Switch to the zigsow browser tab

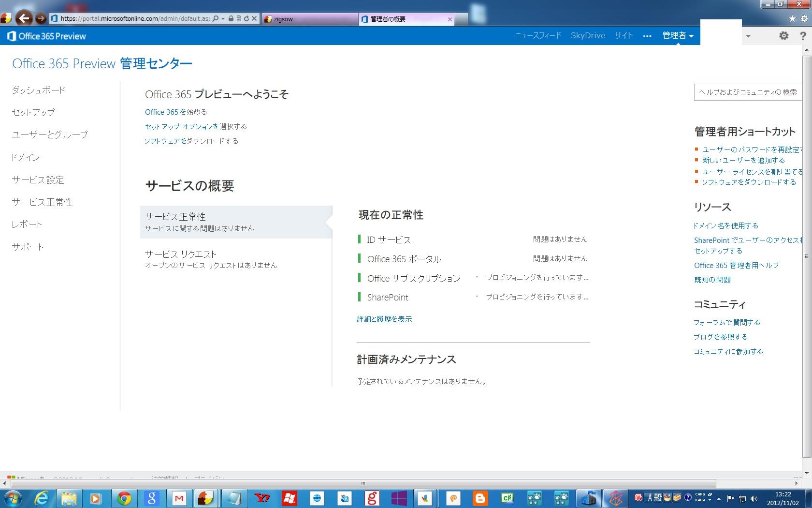(309, 19)
